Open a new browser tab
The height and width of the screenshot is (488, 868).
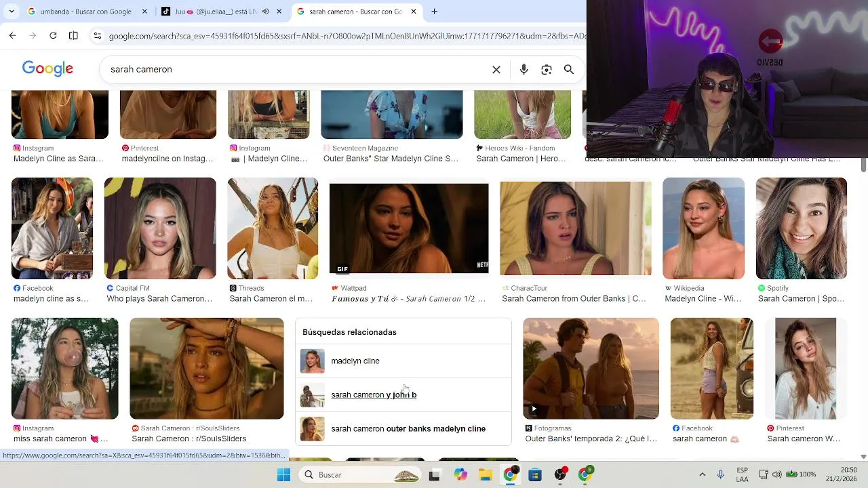[x=435, y=12]
